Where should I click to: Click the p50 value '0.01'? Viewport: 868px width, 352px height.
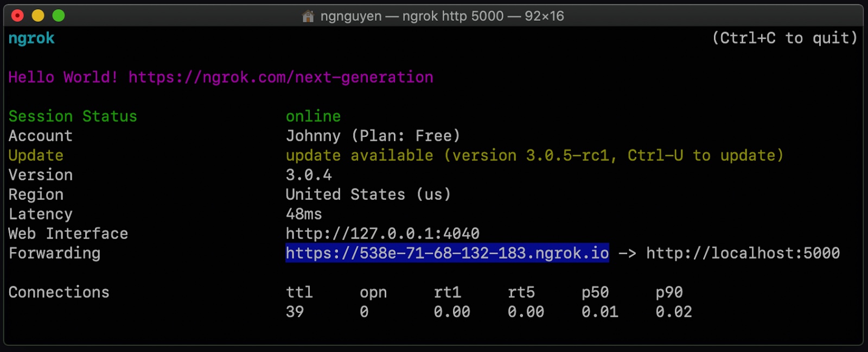click(x=600, y=312)
